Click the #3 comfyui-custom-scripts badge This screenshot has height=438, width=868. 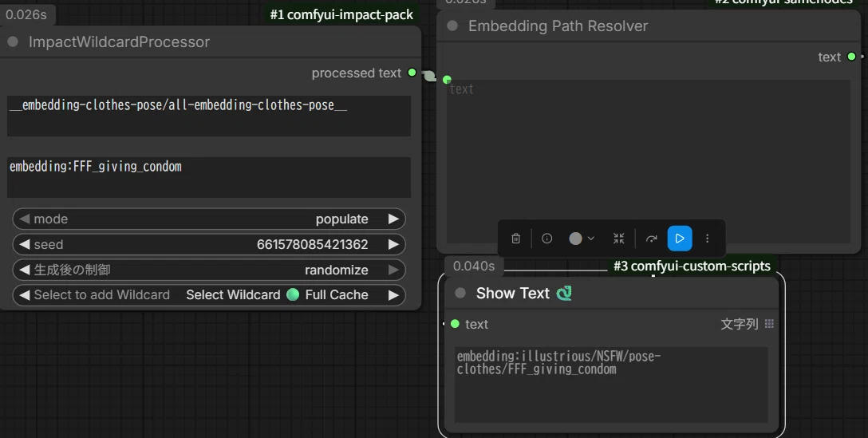click(x=692, y=266)
